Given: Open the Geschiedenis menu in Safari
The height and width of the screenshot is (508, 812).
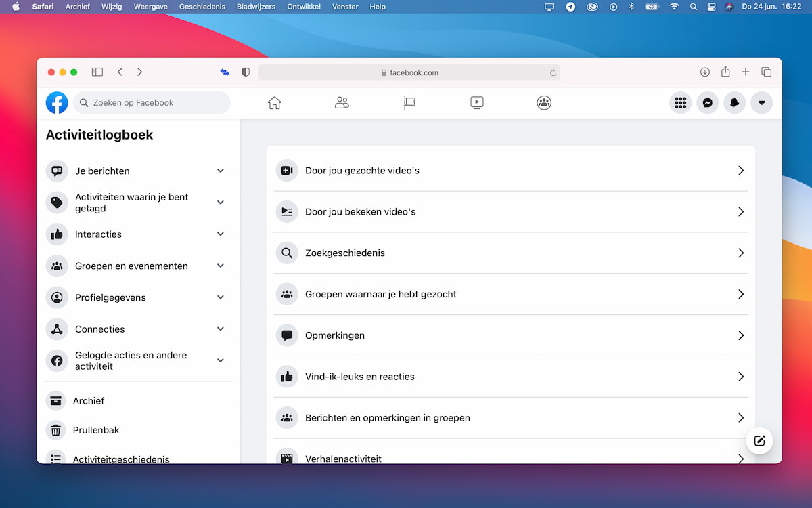Looking at the screenshot, I should coord(202,7).
